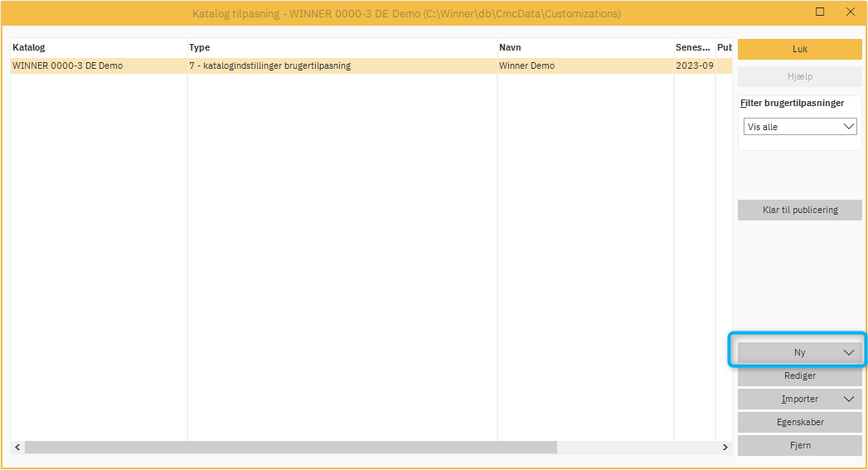868x470 pixels.
Task: Open the Vis alle filter dropdown
Action: pos(799,127)
